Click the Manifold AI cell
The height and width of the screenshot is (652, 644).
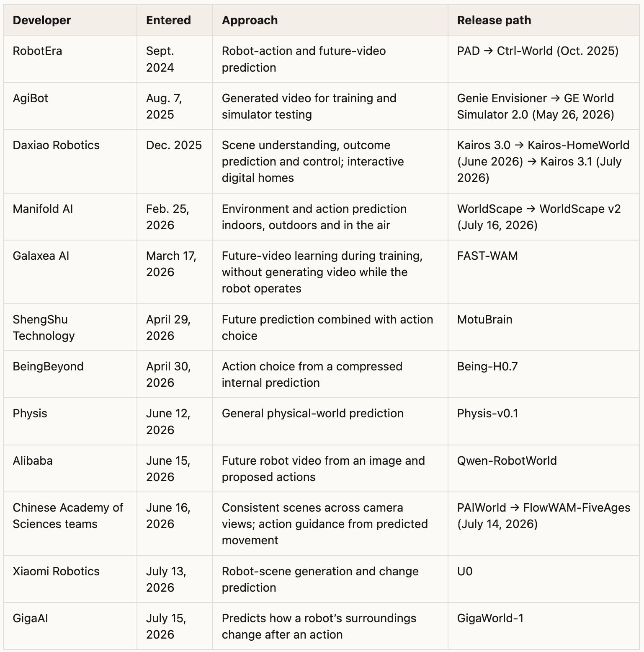pos(70,217)
